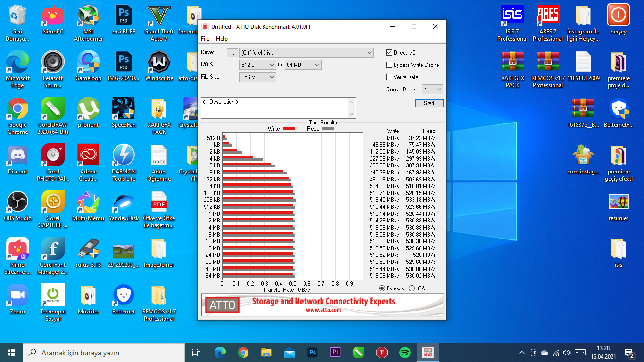Open the CorelDRAW 2020 (64-Bit) desktop shortcut
This screenshot has height=362, width=644.
(x=53, y=115)
